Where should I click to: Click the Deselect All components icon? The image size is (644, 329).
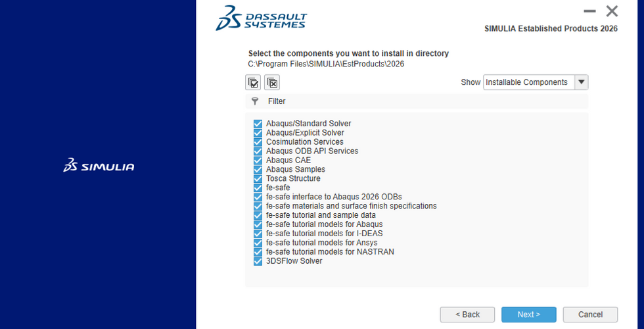(272, 82)
